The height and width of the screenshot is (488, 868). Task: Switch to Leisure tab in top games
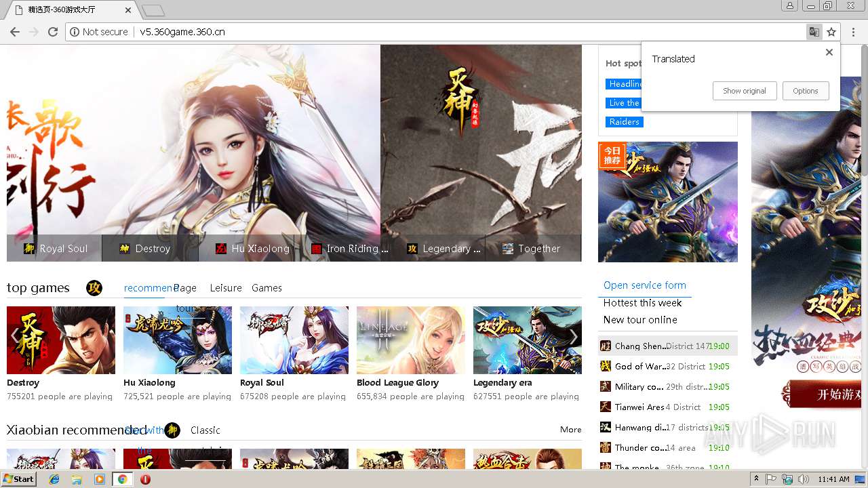tap(226, 288)
